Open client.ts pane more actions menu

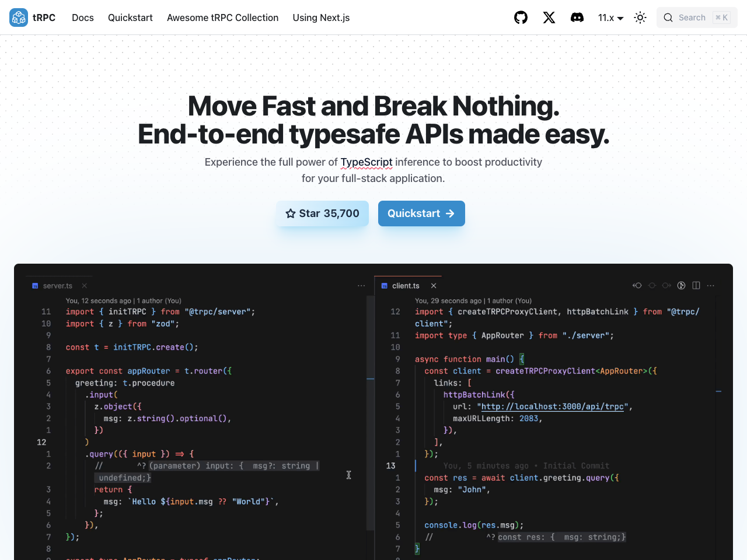(711, 285)
